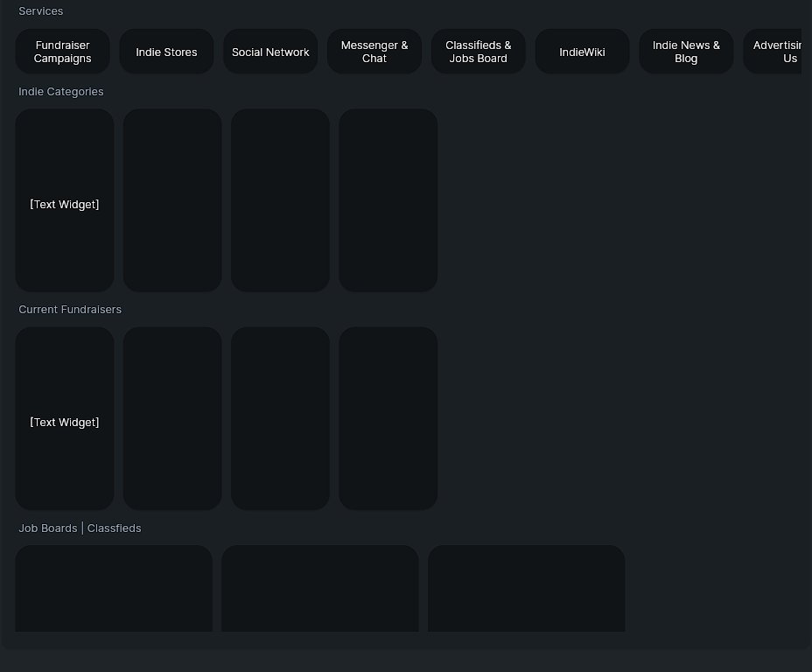Screen dimensions: 812x672
Task: Select the third Current Fundraisers card
Action: point(280,418)
